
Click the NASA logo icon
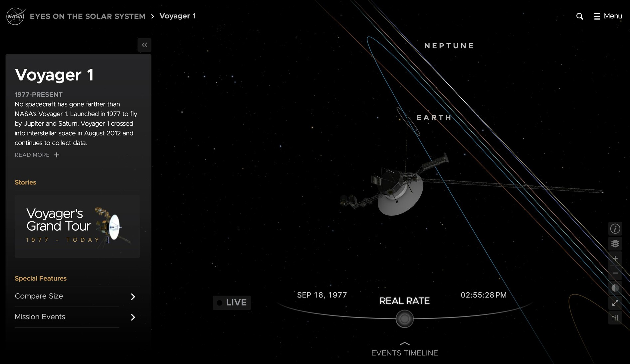[x=15, y=16]
